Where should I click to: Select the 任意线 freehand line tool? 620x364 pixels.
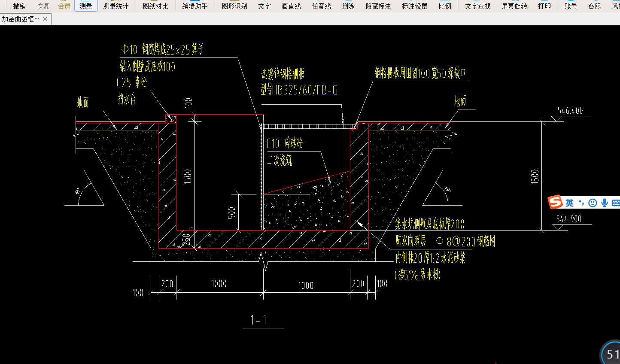(x=322, y=6)
